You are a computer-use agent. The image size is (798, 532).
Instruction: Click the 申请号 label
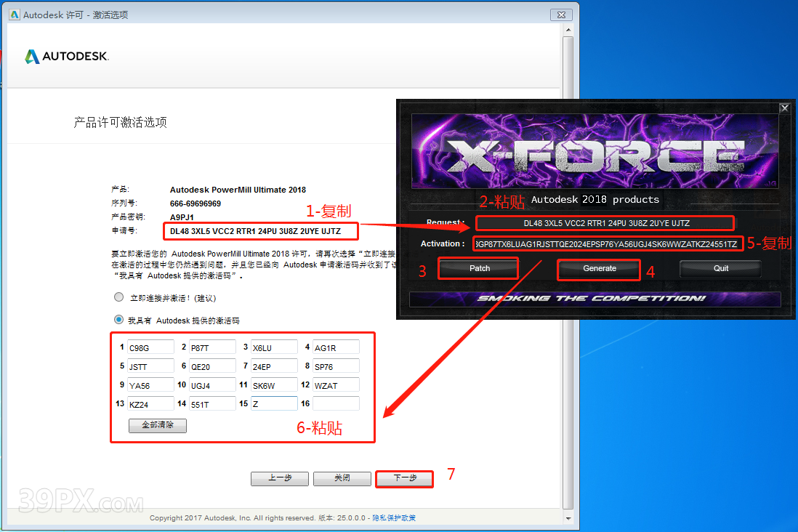pos(124,230)
